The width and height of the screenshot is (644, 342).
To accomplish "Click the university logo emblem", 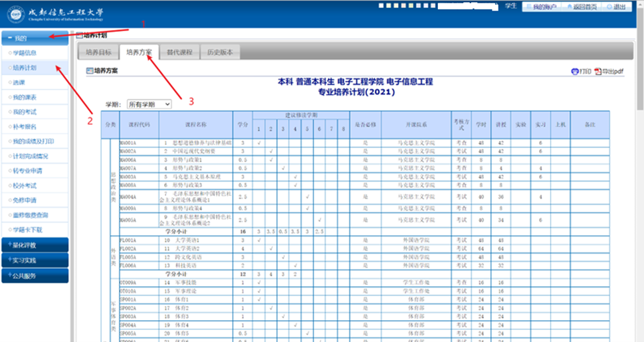I will coord(15,13).
